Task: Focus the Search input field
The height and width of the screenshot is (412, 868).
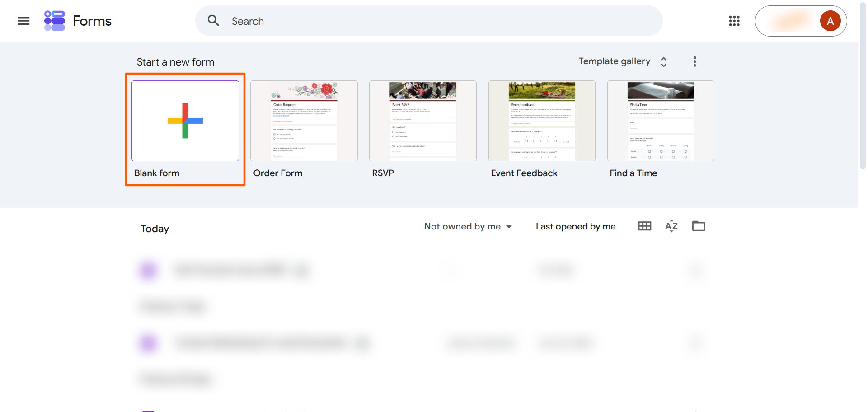Action: pos(429,21)
